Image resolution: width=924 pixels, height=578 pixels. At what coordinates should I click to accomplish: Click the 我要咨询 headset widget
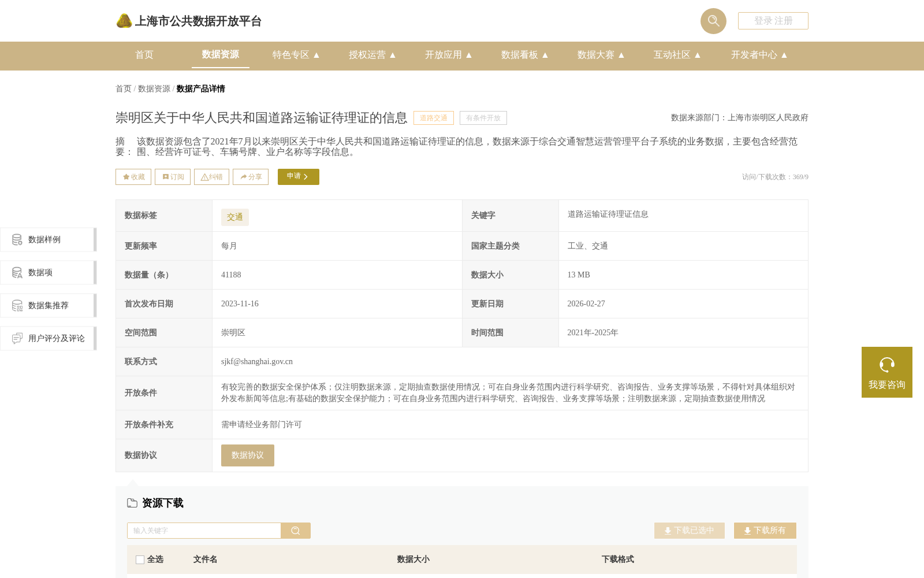click(x=887, y=372)
